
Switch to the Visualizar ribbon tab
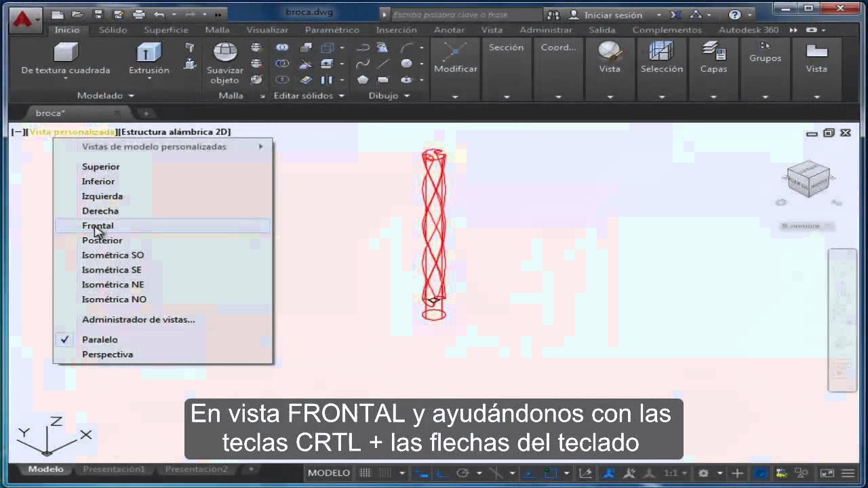267,30
